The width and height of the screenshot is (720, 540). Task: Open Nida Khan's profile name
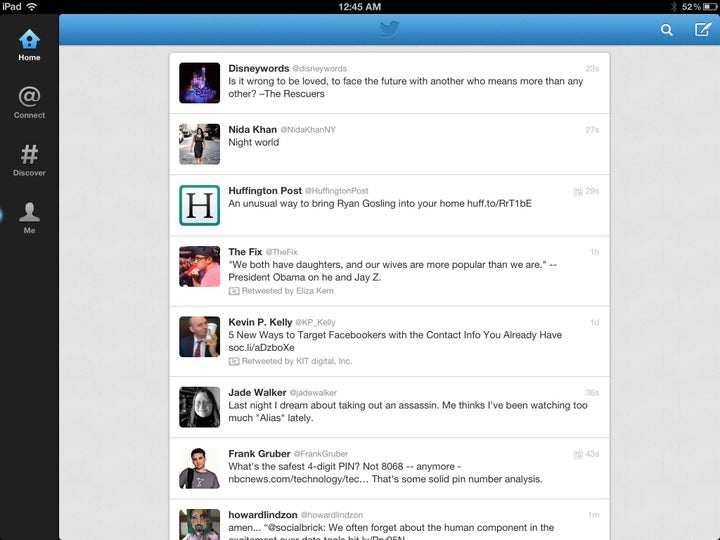click(x=253, y=129)
